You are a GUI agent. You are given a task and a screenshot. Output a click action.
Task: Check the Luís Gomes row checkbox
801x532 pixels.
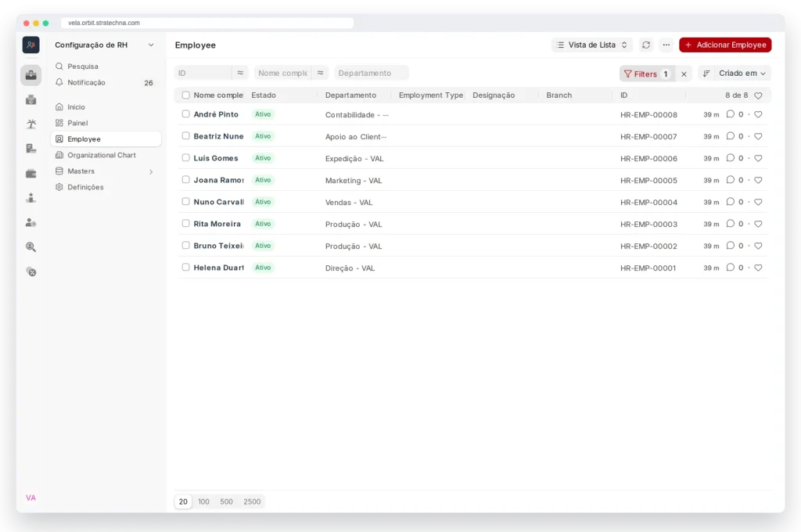(186, 158)
